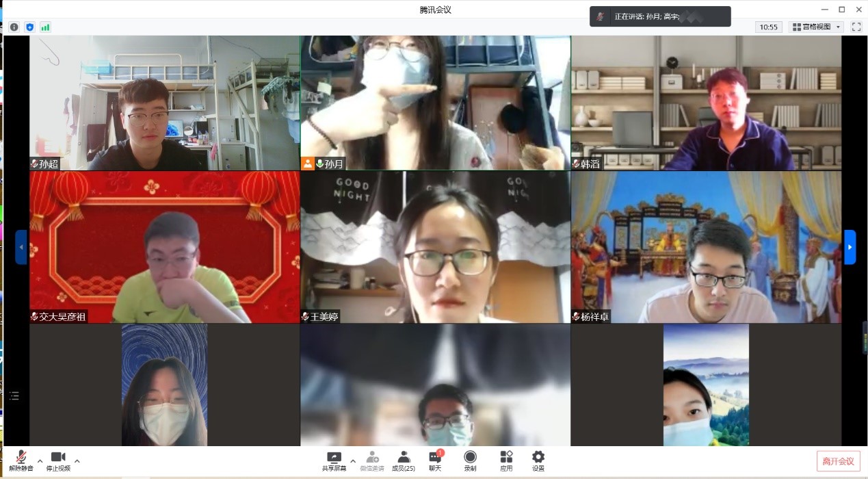Click the 离开会议 leave meeting button
The height and width of the screenshot is (479, 868).
pos(838,461)
